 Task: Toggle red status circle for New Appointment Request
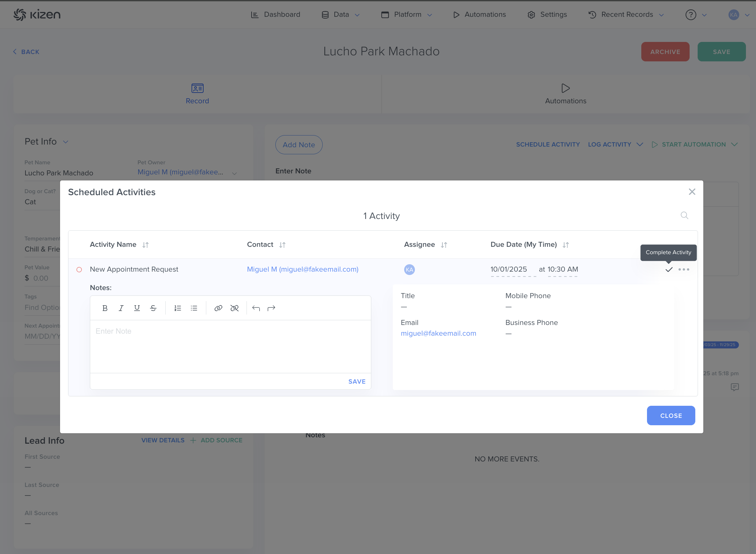pyautogui.click(x=79, y=269)
